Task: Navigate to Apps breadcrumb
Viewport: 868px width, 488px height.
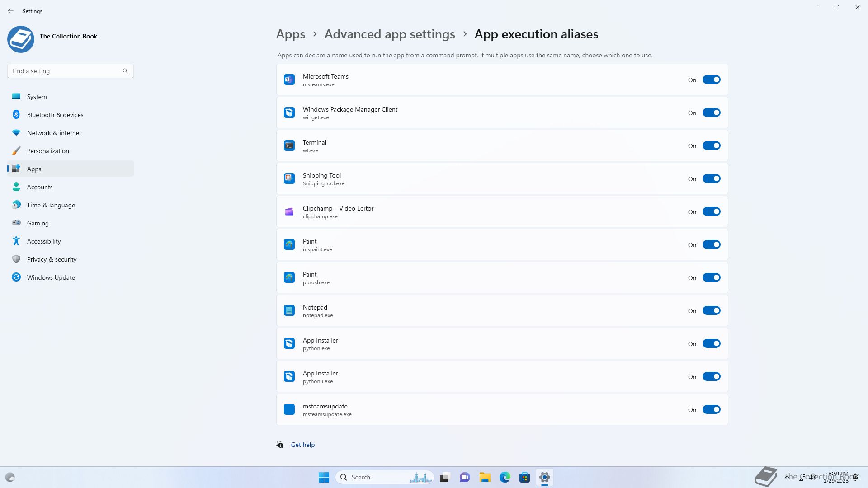Action: tap(291, 34)
